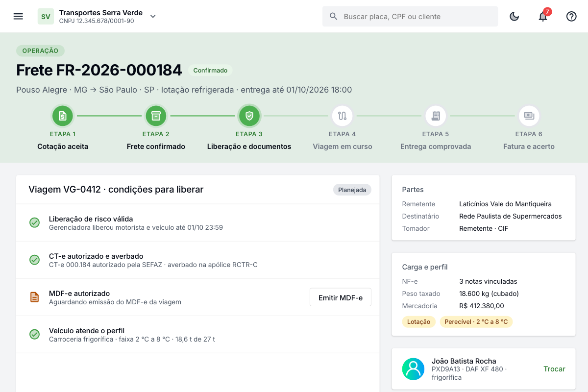Click the 'Gerenciadora liberou motorista e veículo' detail
588x392 pixels.
pyautogui.click(x=112, y=227)
